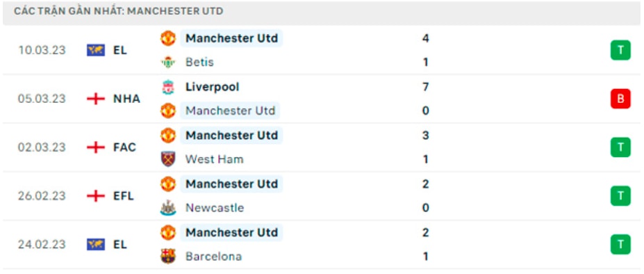This screenshot has width=644, height=274.
Task: Select the EFL competition label
Action: (x=124, y=196)
